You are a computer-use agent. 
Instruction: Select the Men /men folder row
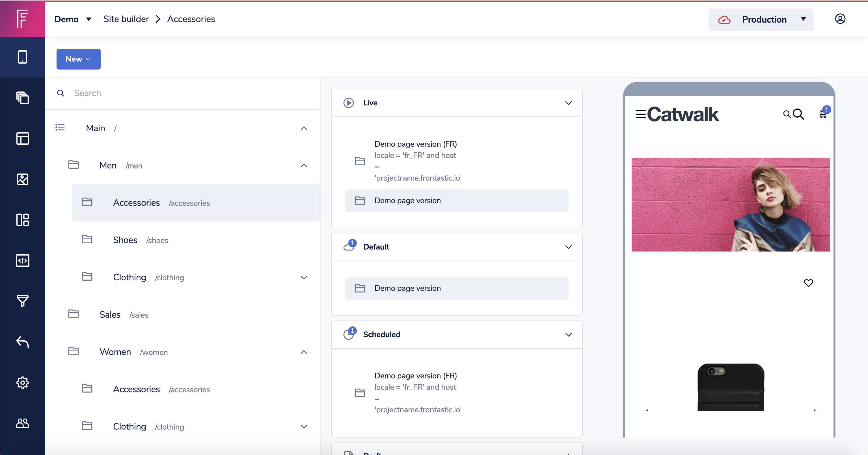(x=189, y=165)
